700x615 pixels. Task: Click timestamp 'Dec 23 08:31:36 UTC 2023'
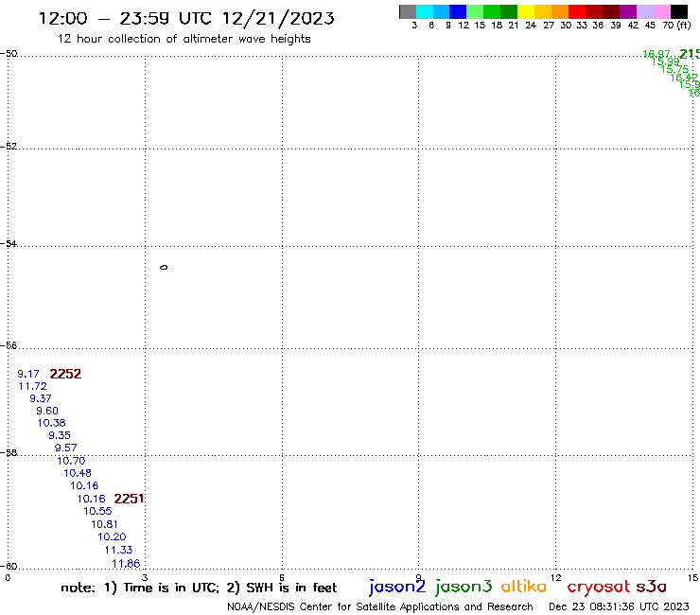point(619,606)
